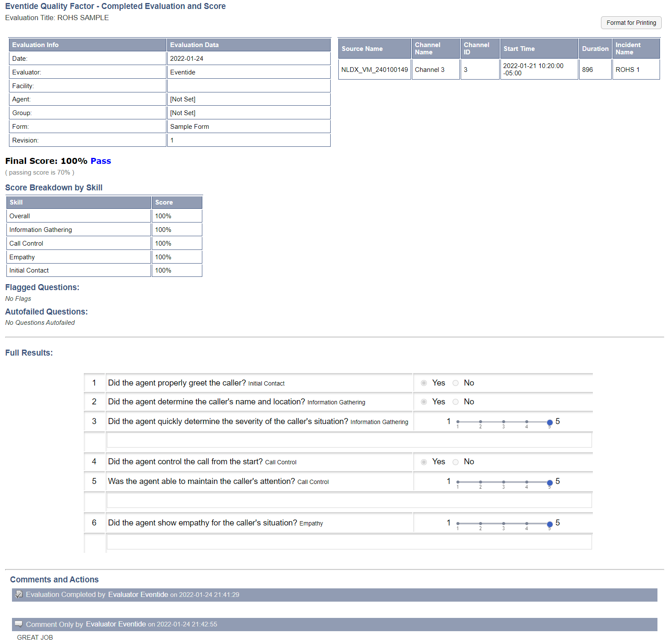Click the GREAT JOB comment text

coord(35,637)
